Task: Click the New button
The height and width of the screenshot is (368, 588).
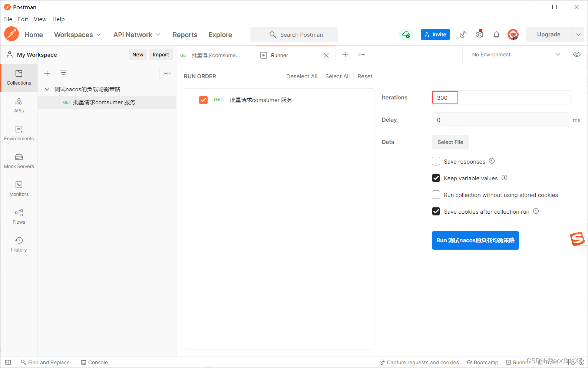Action: [x=138, y=55]
